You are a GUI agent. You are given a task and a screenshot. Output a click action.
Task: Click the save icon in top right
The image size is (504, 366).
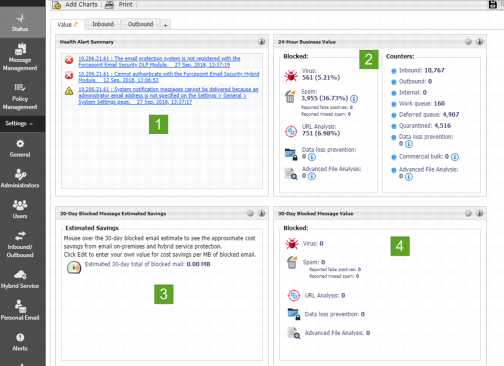[493, 4]
